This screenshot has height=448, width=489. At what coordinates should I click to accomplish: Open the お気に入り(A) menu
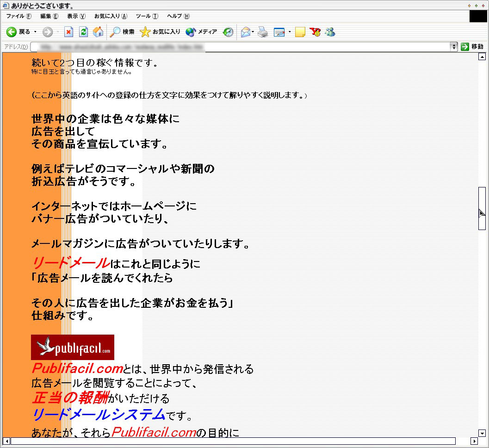click(111, 16)
